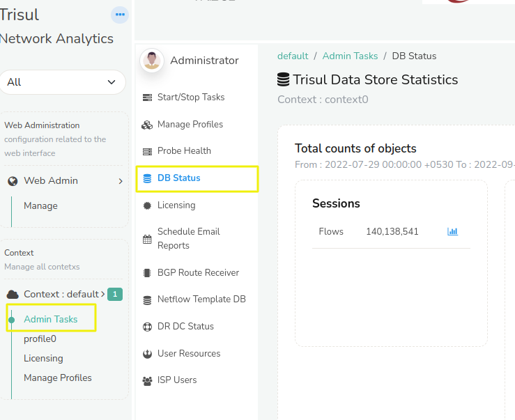Open Admin Tasks in the sidebar
Image resolution: width=515 pixels, height=420 pixels.
(x=51, y=319)
